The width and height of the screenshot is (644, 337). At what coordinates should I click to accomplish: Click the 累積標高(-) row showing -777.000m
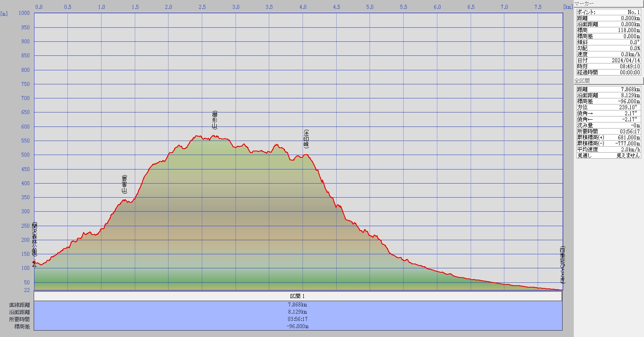[x=608, y=143]
